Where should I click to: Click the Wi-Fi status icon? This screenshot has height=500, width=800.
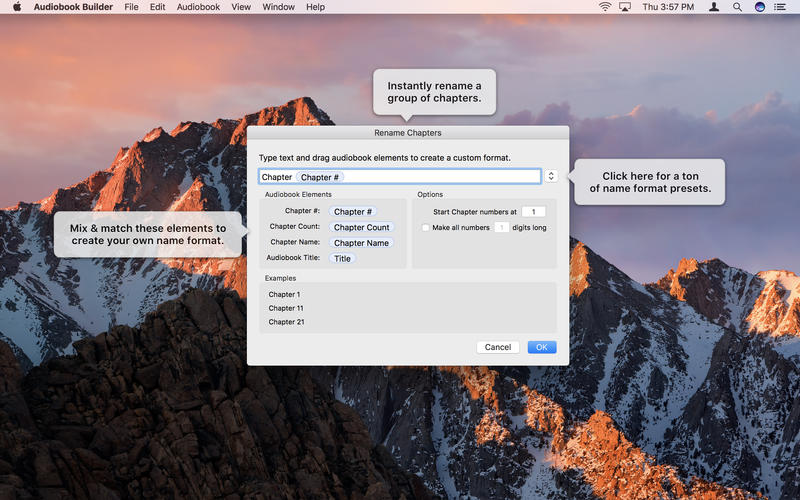tap(604, 7)
